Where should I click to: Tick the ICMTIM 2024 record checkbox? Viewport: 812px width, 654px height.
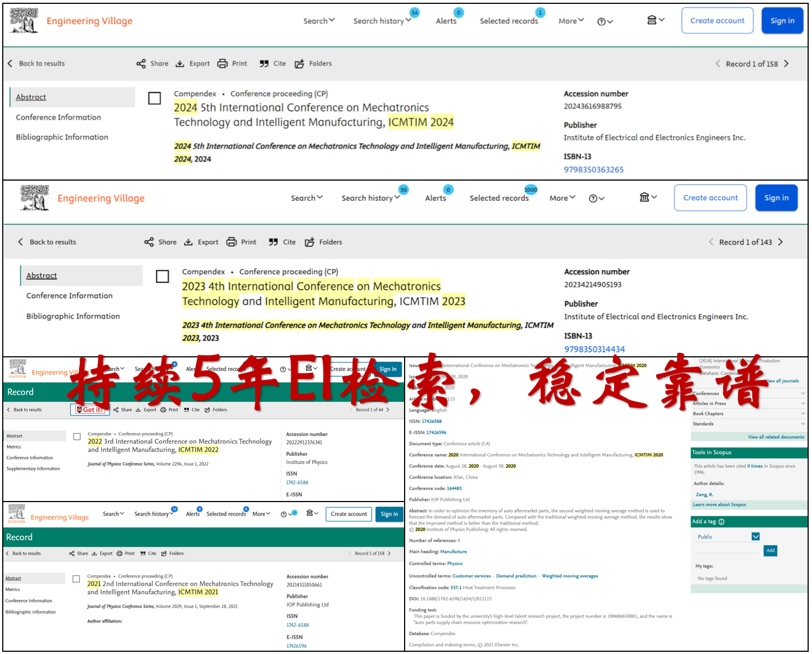pos(155,98)
